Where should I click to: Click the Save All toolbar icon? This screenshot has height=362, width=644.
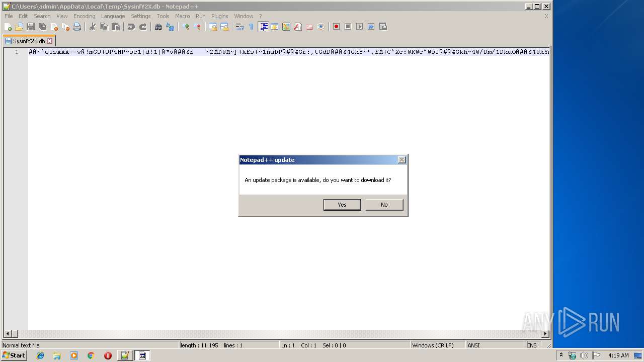click(x=42, y=27)
